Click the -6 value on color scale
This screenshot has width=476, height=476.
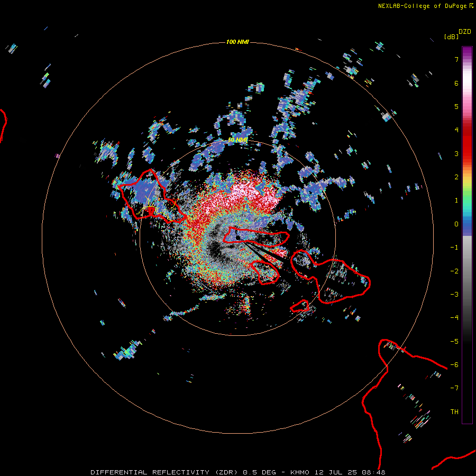click(454, 365)
